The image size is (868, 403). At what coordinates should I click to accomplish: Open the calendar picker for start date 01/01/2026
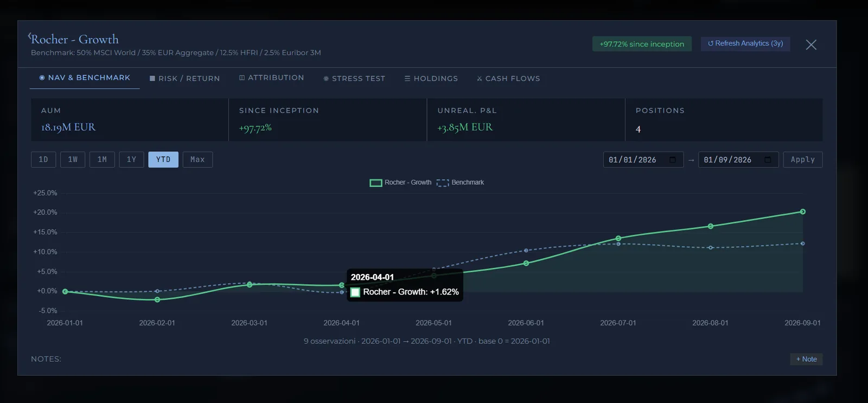point(673,159)
